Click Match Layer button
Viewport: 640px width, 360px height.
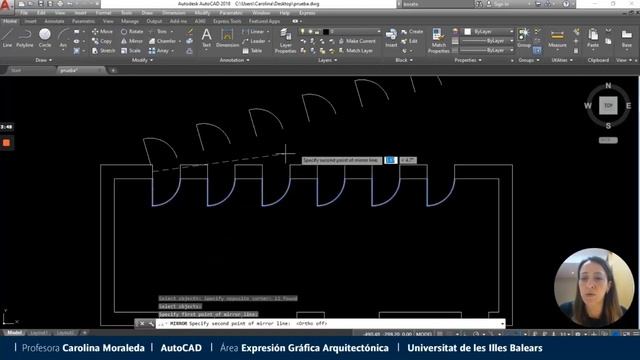pyautogui.click(x=356, y=51)
